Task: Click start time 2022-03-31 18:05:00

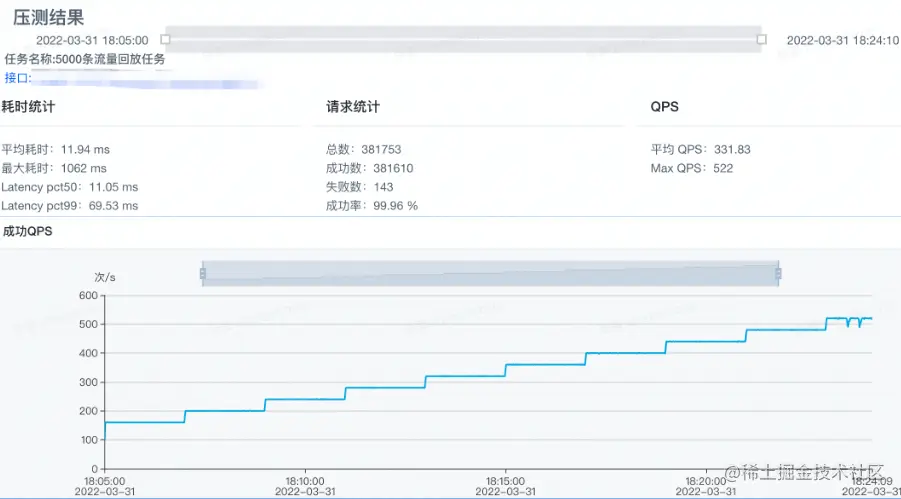Action: click(x=92, y=40)
